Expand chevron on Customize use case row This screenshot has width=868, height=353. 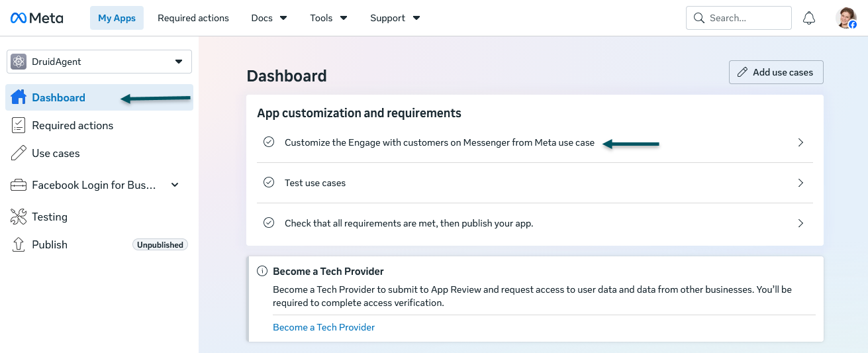800,142
